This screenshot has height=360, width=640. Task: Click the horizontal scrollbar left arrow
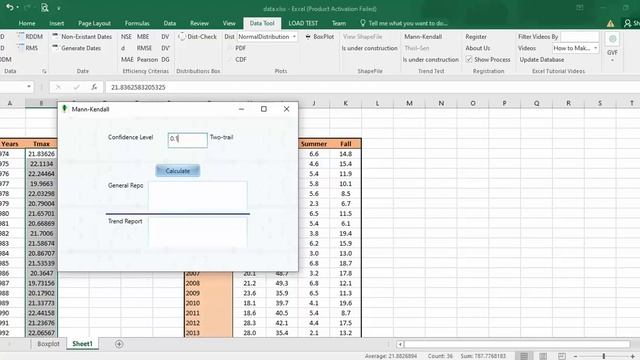tap(400, 344)
